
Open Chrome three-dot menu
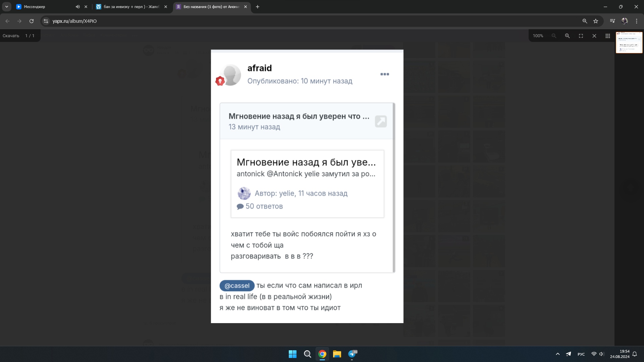click(637, 21)
